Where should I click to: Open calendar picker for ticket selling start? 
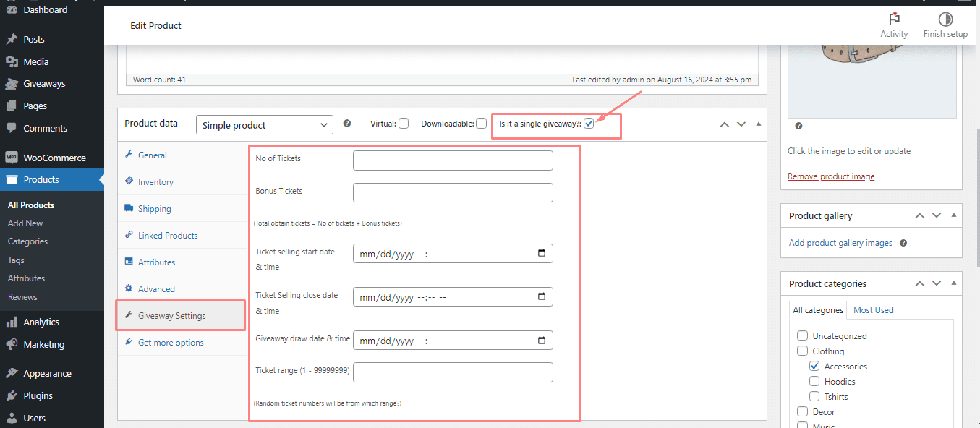coord(542,254)
